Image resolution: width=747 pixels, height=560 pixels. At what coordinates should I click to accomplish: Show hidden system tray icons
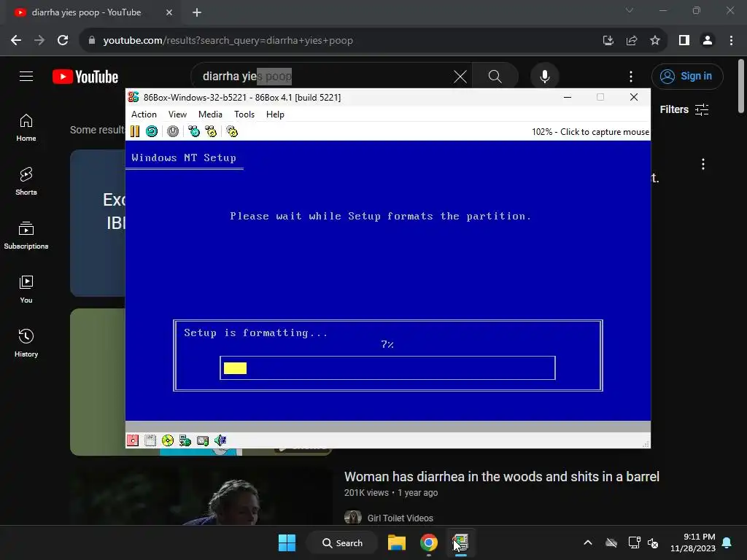(588, 542)
